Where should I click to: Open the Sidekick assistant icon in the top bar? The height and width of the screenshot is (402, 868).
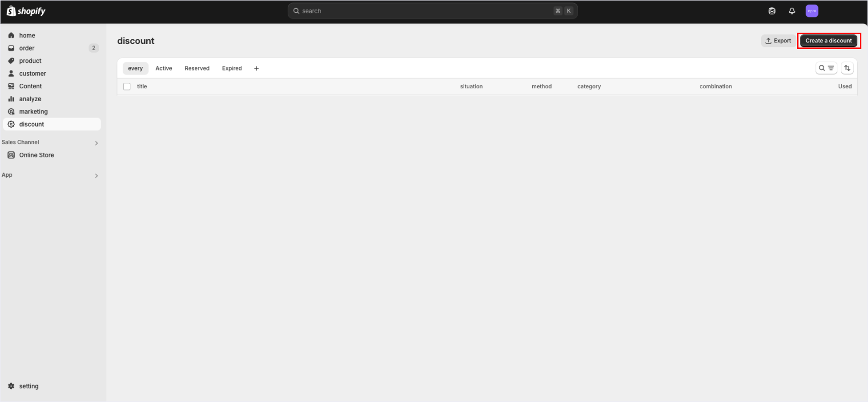click(x=772, y=11)
